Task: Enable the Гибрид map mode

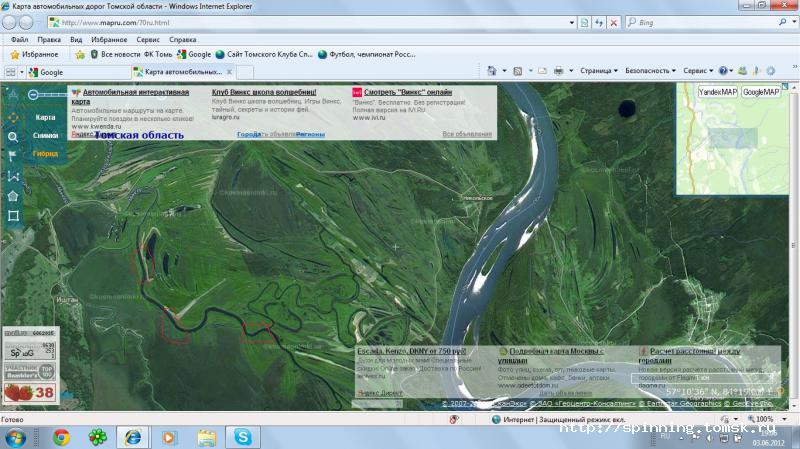Action: tap(46, 154)
